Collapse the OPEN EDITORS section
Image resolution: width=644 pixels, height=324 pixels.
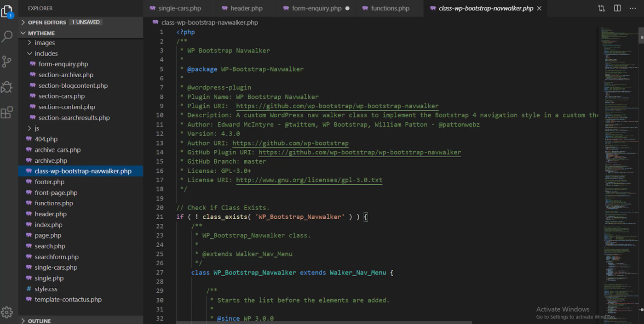(x=46, y=22)
